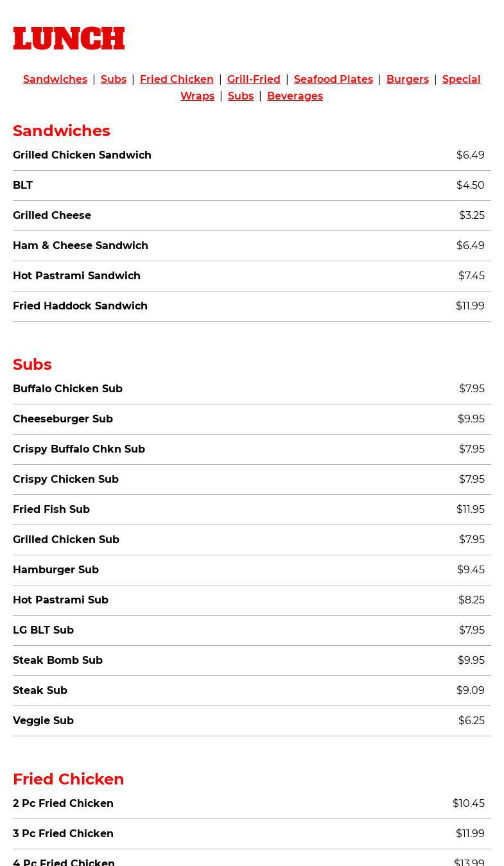
Task: Open the Fried Chicken navigation link
Action: click(177, 79)
